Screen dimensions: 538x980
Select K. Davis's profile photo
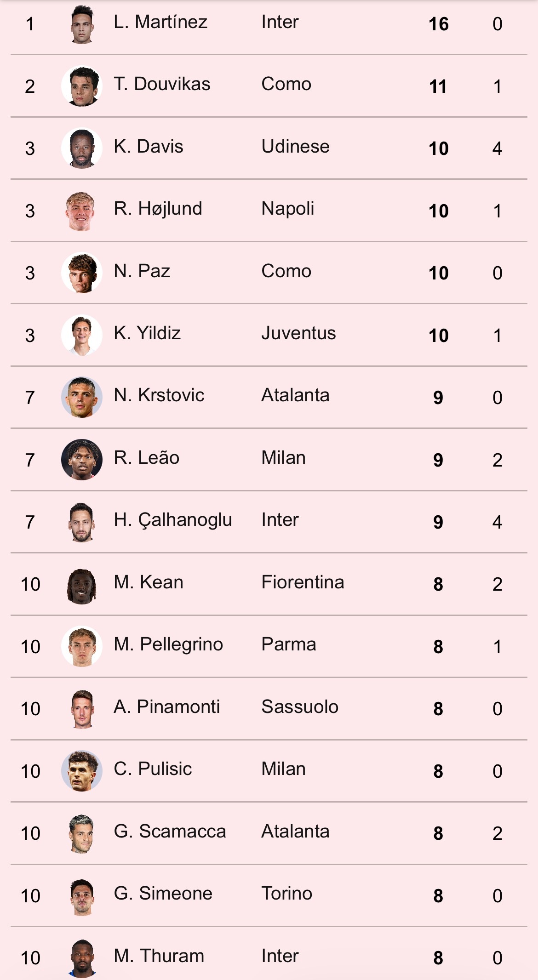[82, 148]
